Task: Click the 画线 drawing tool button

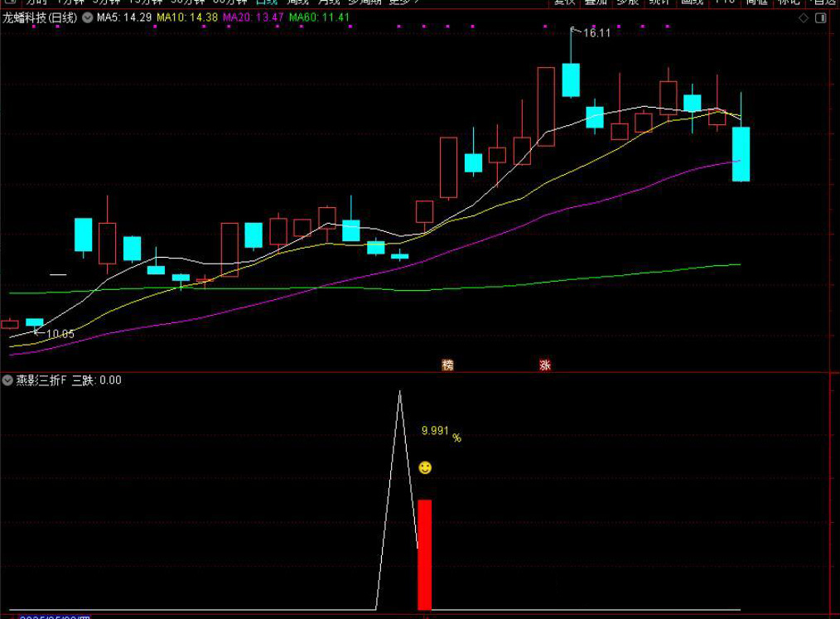Action: 692,2
